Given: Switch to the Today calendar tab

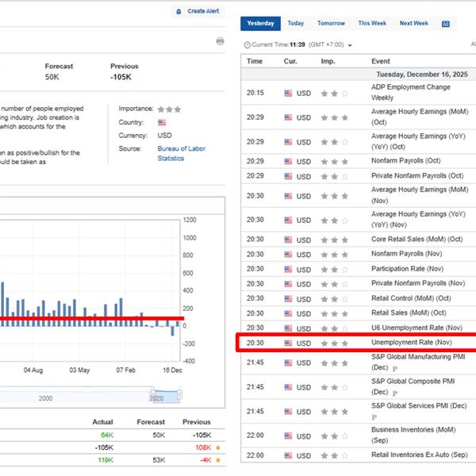Looking at the screenshot, I should click(296, 24).
